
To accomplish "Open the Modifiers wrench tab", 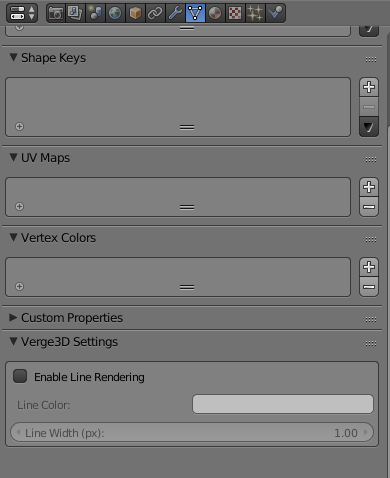I will pyautogui.click(x=175, y=13).
